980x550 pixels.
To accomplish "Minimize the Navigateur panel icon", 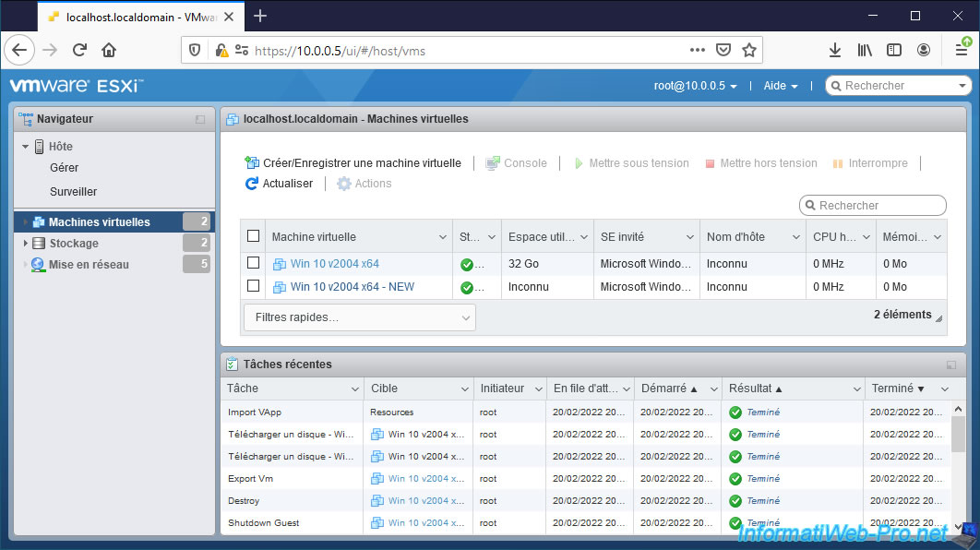I will (200, 119).
